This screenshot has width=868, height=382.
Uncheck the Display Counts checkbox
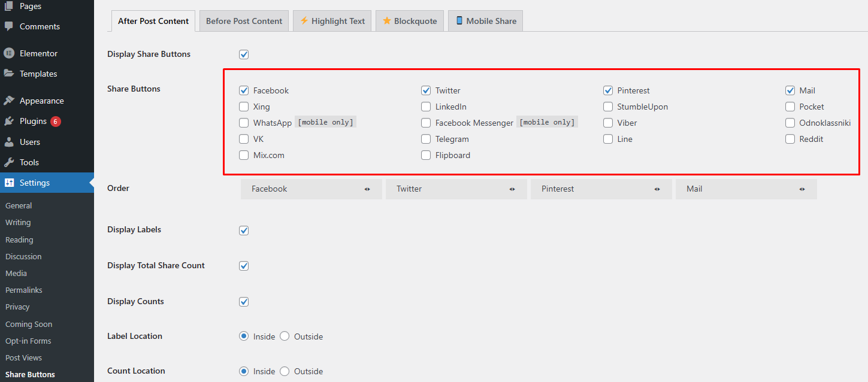click(244, 302)
